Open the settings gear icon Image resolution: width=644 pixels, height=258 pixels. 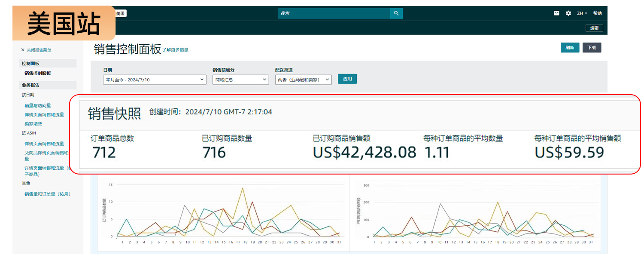pyautogui.click(x=568, y=13)
